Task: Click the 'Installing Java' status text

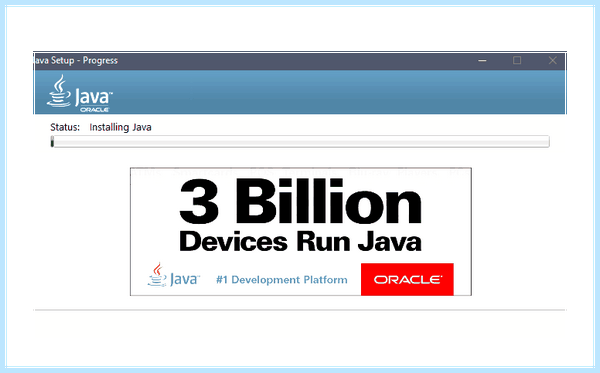Action: (121, 127)
